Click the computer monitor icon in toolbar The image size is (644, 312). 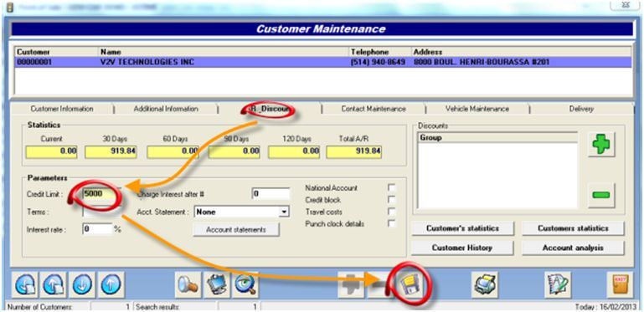(x=217, y=284)
